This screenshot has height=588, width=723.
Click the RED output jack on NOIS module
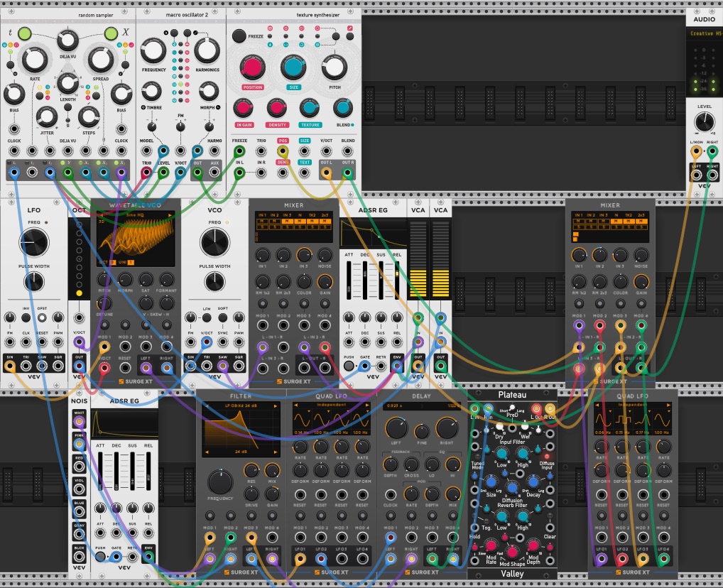point(80,467)
